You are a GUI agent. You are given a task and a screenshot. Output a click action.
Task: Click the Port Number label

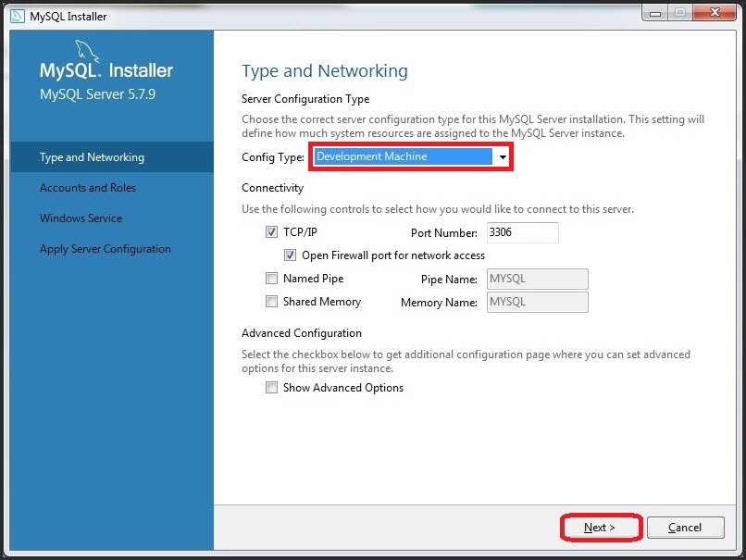(x=444, y=232)
